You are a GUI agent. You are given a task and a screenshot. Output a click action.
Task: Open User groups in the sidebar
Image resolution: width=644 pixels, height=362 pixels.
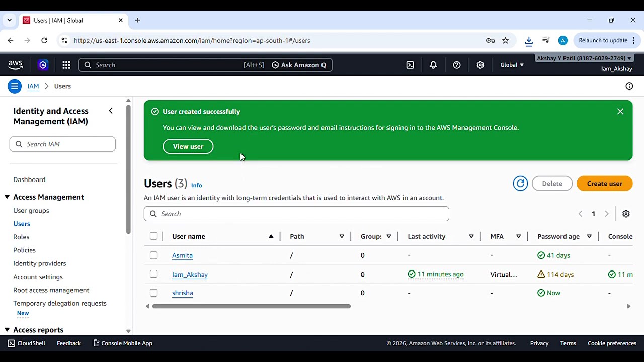click(31, 211)
